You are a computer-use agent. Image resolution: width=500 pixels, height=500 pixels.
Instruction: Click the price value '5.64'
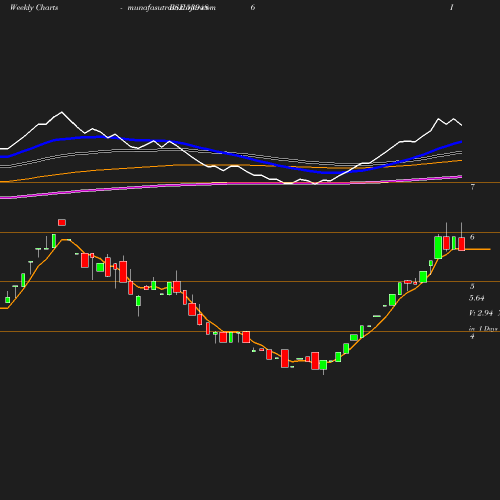[x=477, y=298]
